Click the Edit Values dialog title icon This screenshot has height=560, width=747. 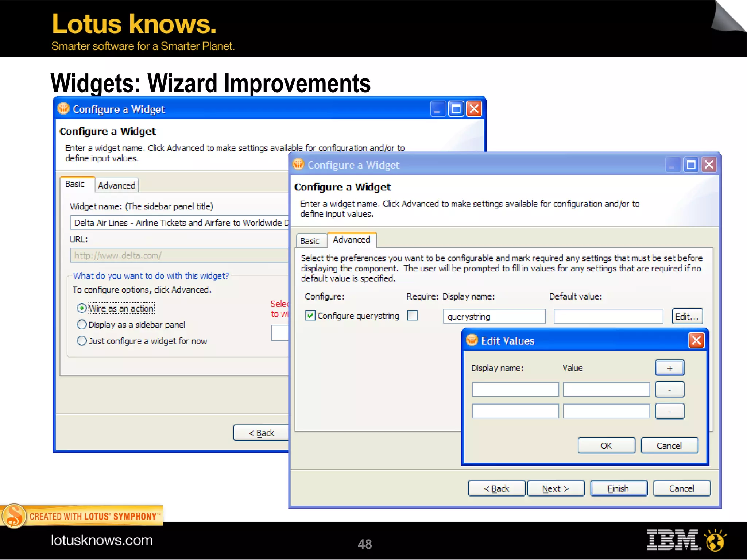[x=472, y=340]
